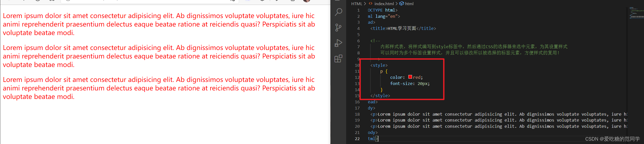Click the code minimap preview
The image size is (644, 144).
636,13
